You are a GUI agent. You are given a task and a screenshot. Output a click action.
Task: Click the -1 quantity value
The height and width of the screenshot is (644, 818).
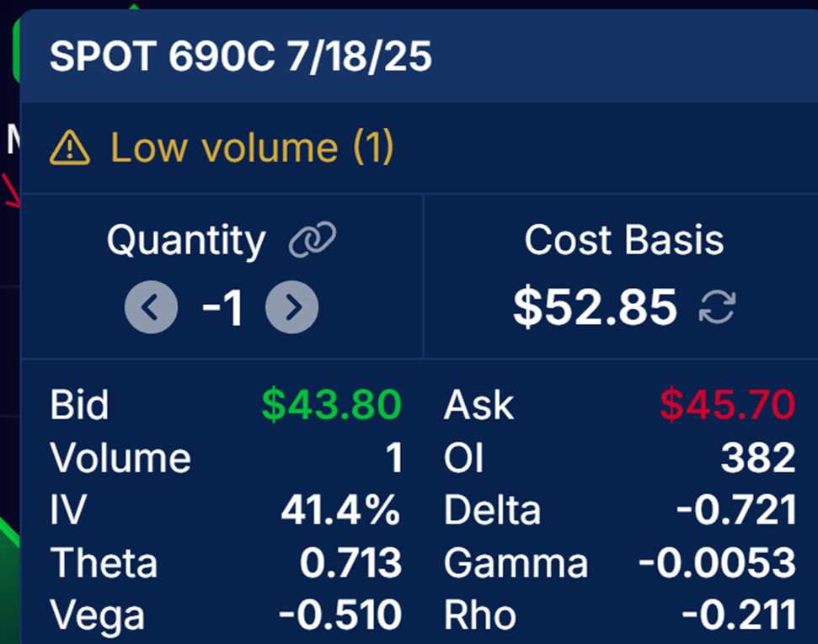click(x=222, y=307)
